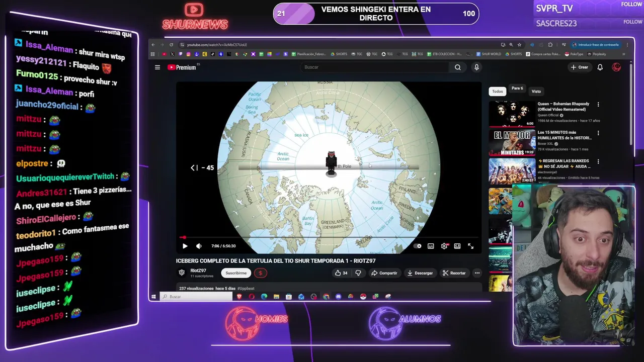This screenshot has width=644, height=362.
Task: Open the SHUR WORLD bookmark
Action: click(x=488, y=54)
